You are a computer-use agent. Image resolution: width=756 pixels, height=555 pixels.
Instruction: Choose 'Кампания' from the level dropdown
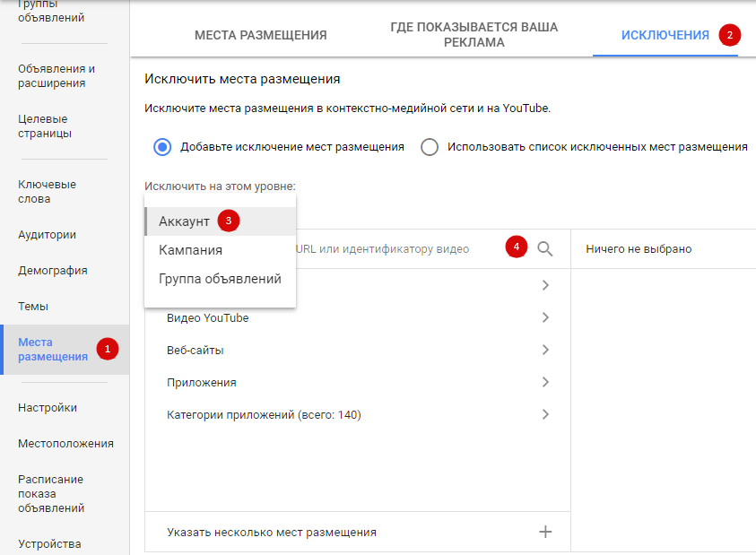[x=191, y=250]
